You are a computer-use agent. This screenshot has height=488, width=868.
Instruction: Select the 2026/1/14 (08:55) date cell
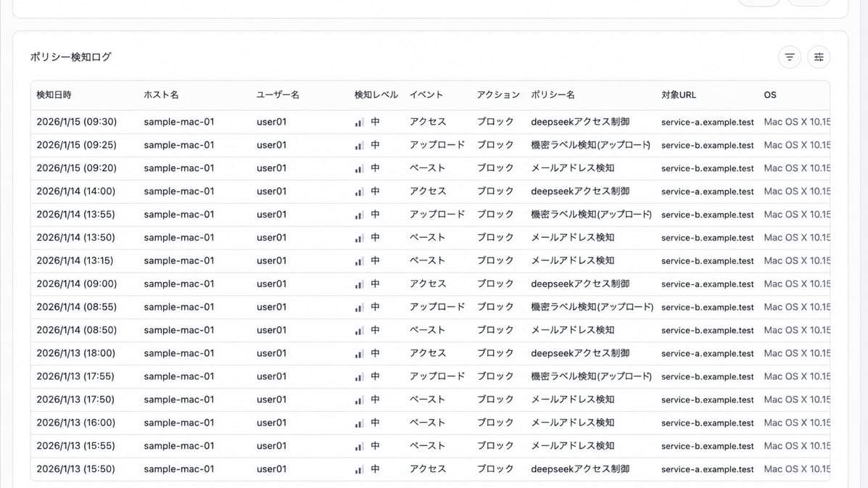[76, 307]
